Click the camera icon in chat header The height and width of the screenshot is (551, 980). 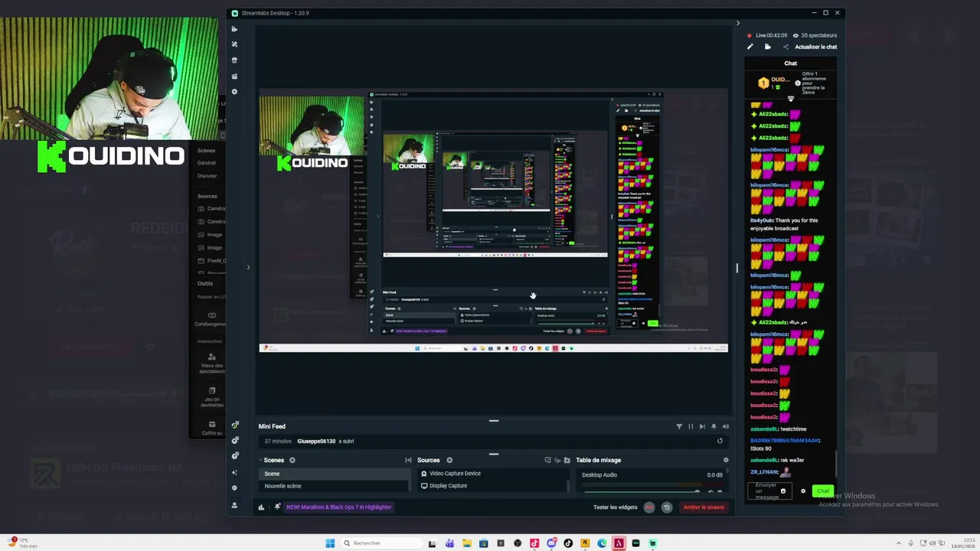[768, 47]
